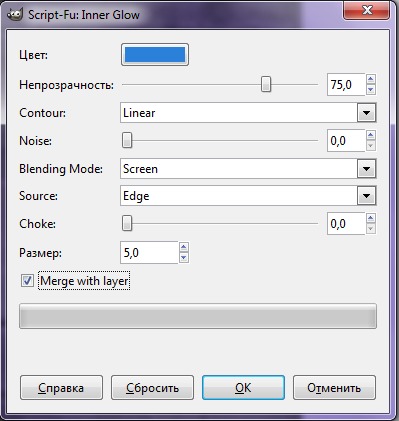399x421 pixels.
Task: Click the GIMP Wilber icon in title bar
Action: 15,15
